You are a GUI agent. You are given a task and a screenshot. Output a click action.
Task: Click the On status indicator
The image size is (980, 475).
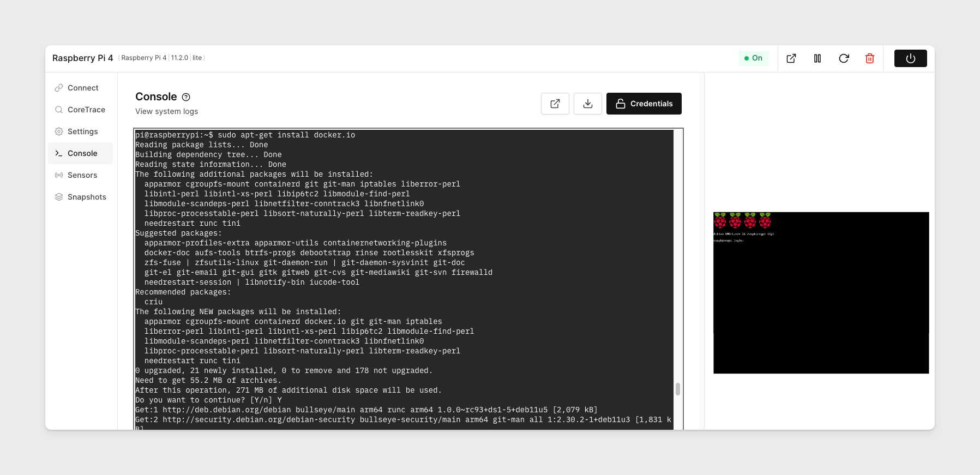753,58
